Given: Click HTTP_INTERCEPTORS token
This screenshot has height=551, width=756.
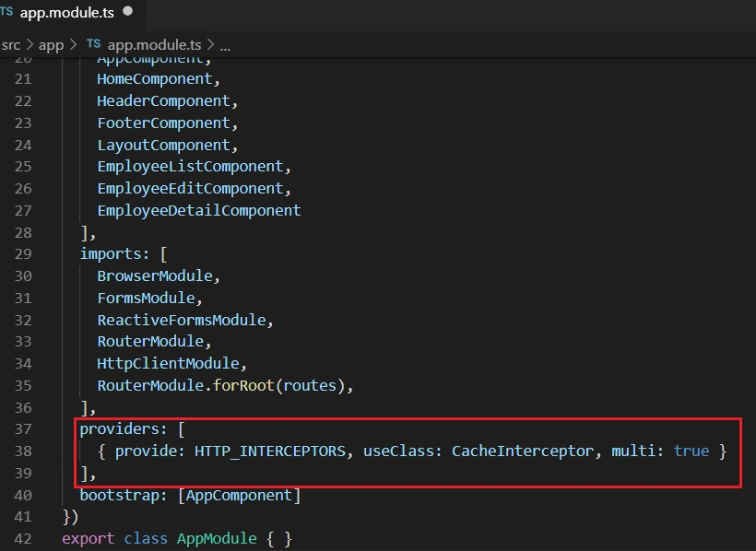Looking at the screenshot, I should 270,451.
